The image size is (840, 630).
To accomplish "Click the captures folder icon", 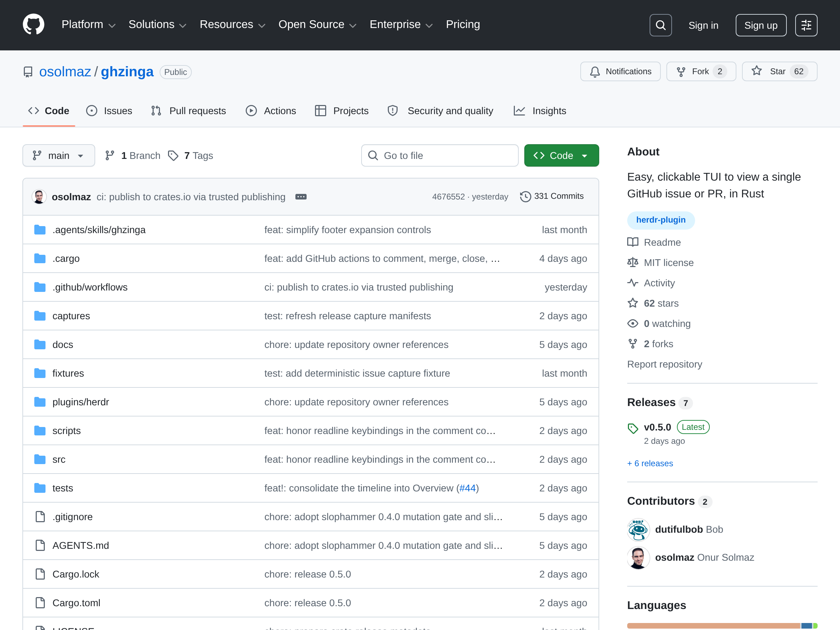I will [40, 316].
